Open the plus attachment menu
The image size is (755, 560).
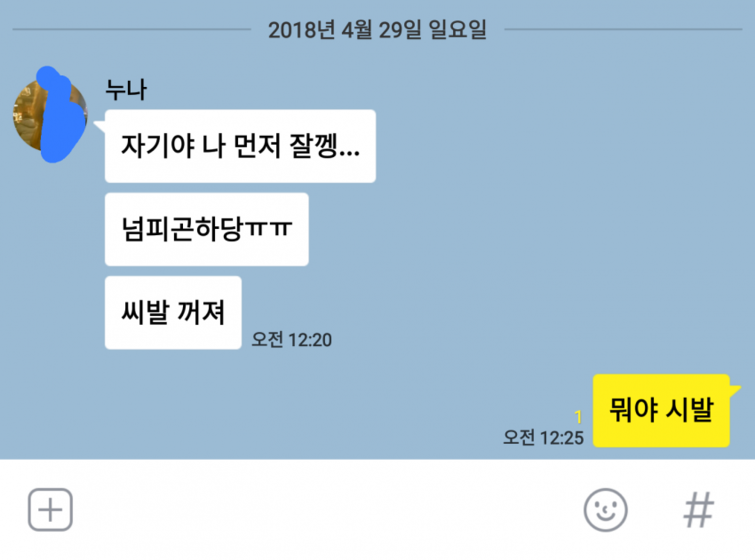pos(50,509)
